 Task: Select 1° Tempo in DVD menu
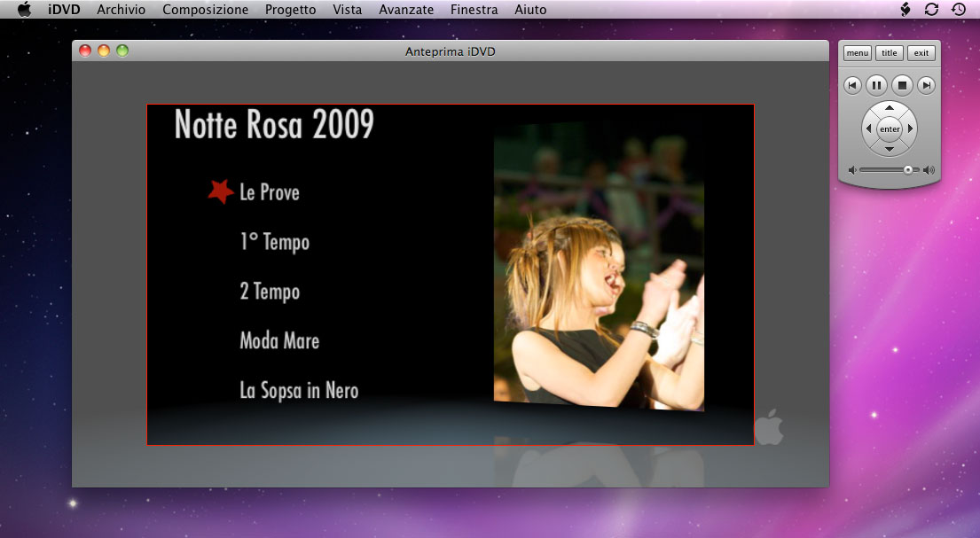pyautogui.click(x=274, y=242)
